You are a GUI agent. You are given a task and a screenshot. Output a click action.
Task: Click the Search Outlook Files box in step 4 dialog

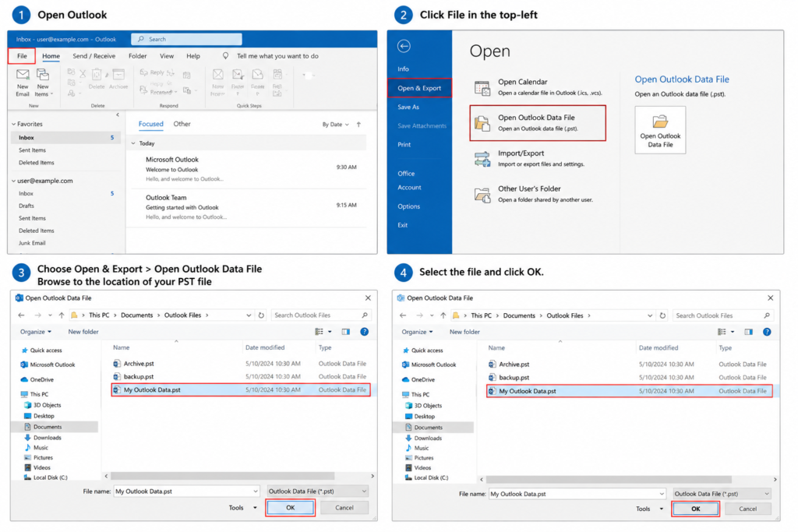coord(722,315)
